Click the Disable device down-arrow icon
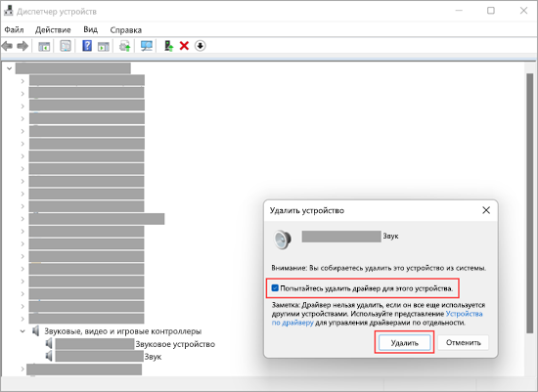This screenshot has width=538, height=392. click(x=200, y=46)
